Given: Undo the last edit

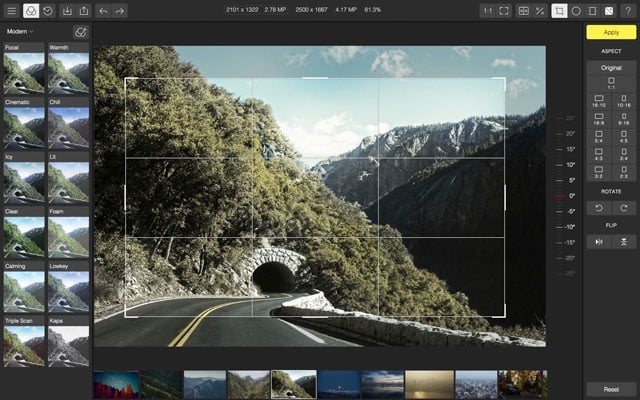Looking at the screenshot, I should (103, 11).
